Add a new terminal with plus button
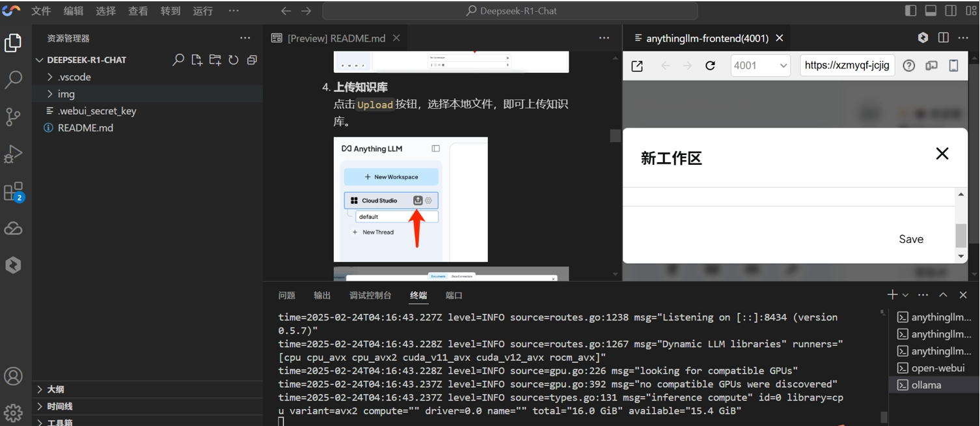The width and height of the screenshot is (980, 426). tap(892, 295)
